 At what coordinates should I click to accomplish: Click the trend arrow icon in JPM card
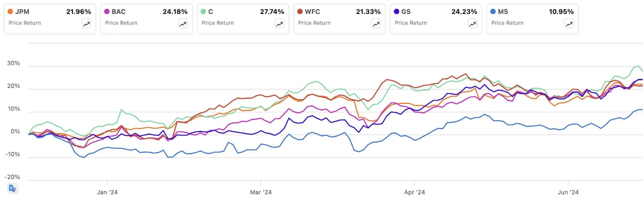(86, 24)
